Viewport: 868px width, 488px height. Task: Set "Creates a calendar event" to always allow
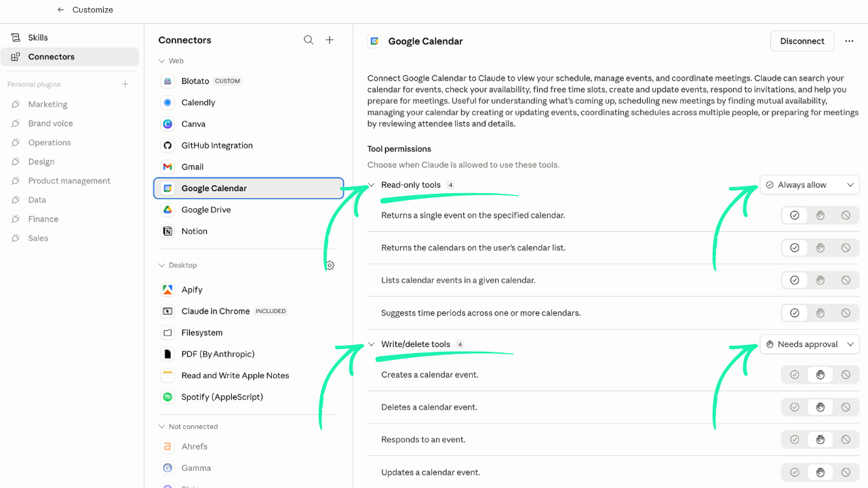coord(795,375)
